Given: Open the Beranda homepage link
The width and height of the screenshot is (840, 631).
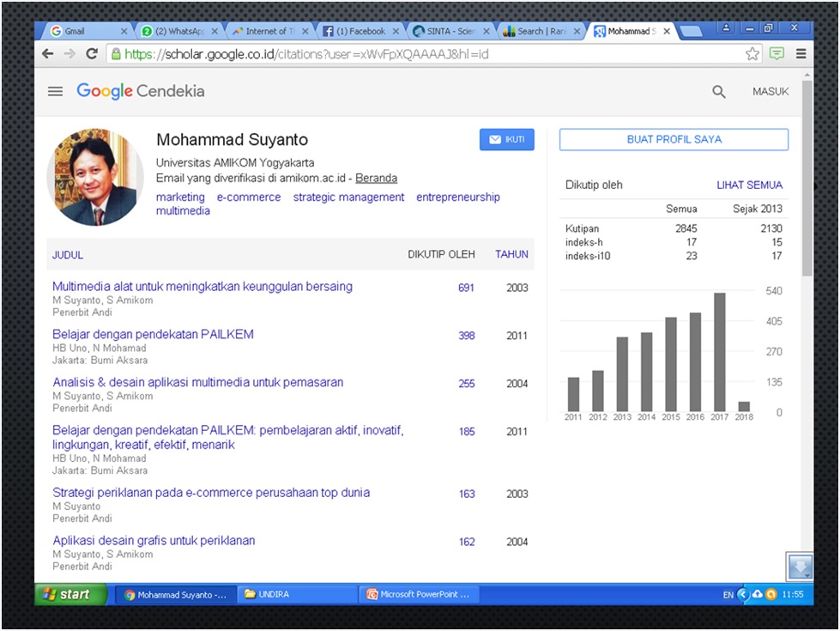Looking at the screenshot, I should [376, 178].
